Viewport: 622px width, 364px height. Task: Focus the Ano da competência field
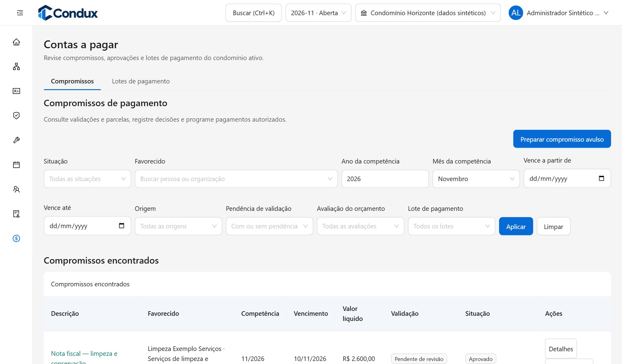point(385,179)
